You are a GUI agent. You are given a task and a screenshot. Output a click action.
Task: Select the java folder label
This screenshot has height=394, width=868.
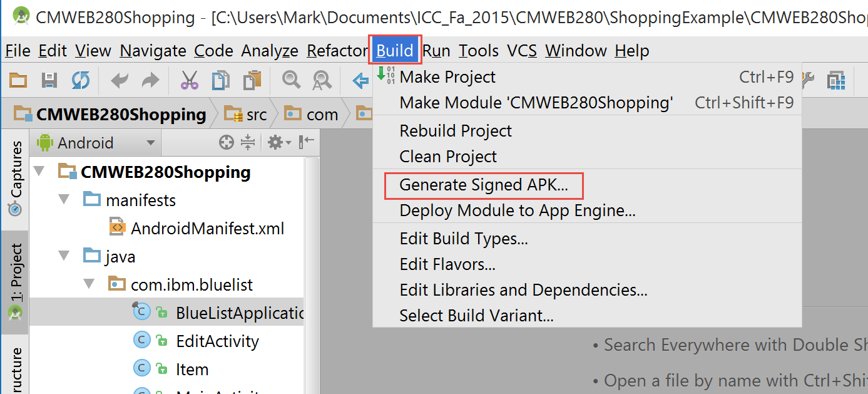[121, 256]
